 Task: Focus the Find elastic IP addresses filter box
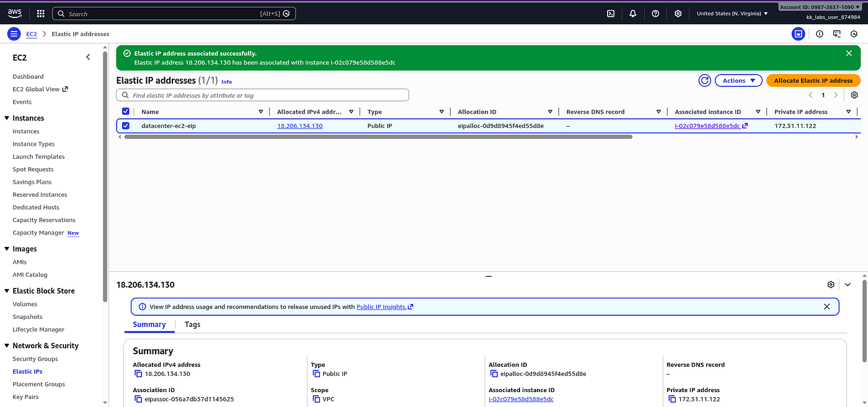point(262,95)
